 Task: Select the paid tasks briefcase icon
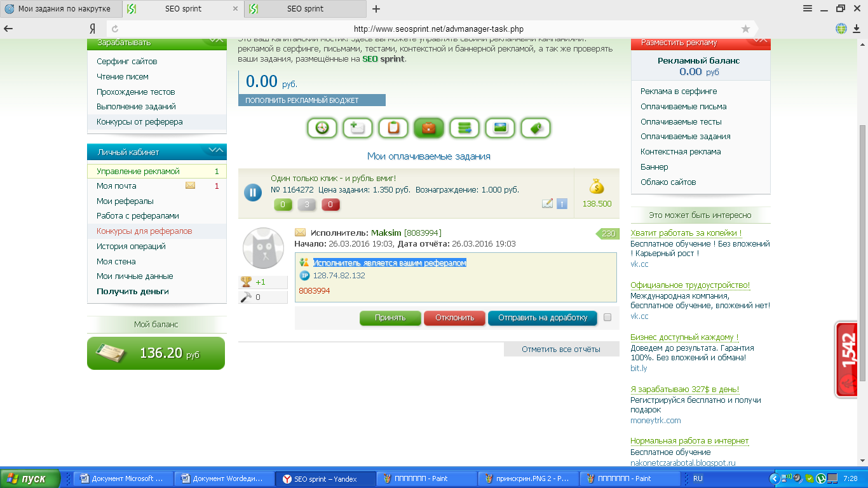[x=429, y=128]
